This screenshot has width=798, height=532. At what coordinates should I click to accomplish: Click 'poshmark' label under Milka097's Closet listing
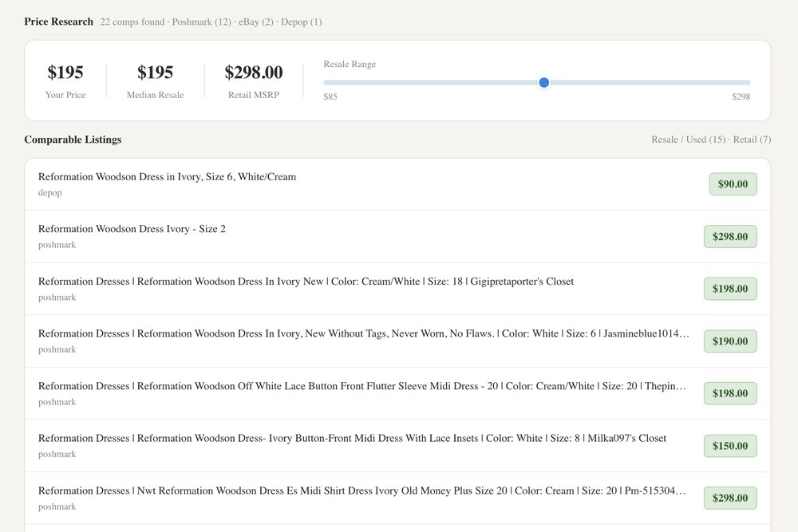pyautogui.click(x=57, y=454)
